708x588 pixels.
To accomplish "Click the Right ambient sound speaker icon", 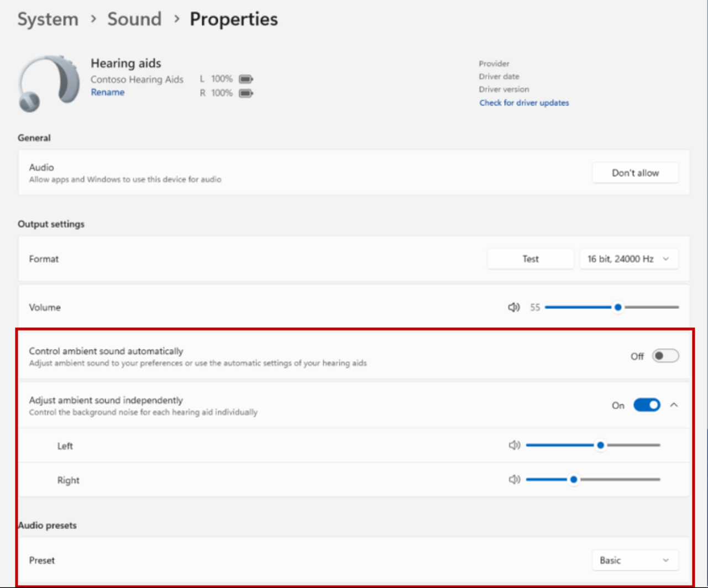I will (515, 480).
